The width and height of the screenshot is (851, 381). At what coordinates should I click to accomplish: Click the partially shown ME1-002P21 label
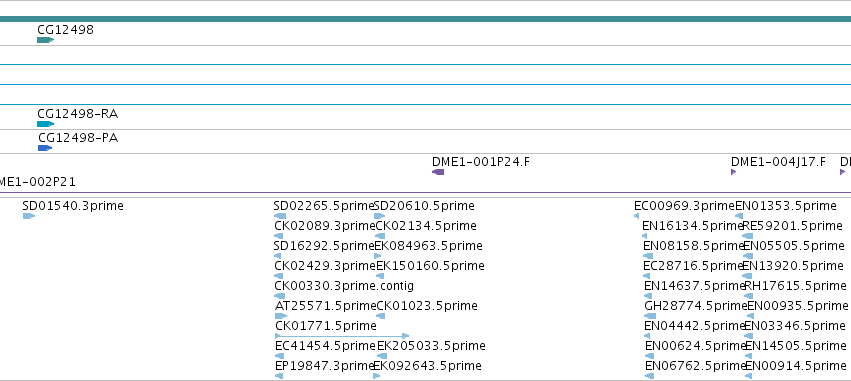37,182
